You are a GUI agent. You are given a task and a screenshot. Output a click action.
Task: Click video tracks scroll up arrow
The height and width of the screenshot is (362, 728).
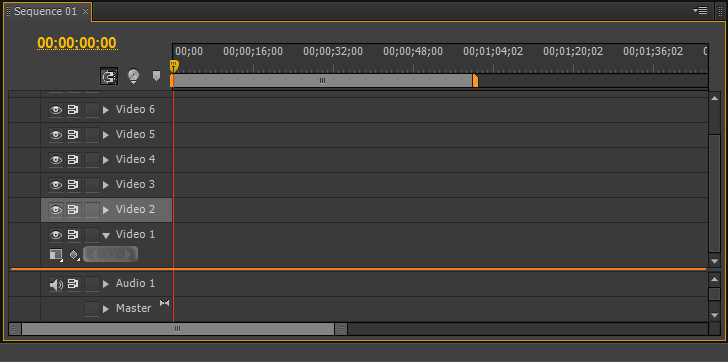point(715,98)
